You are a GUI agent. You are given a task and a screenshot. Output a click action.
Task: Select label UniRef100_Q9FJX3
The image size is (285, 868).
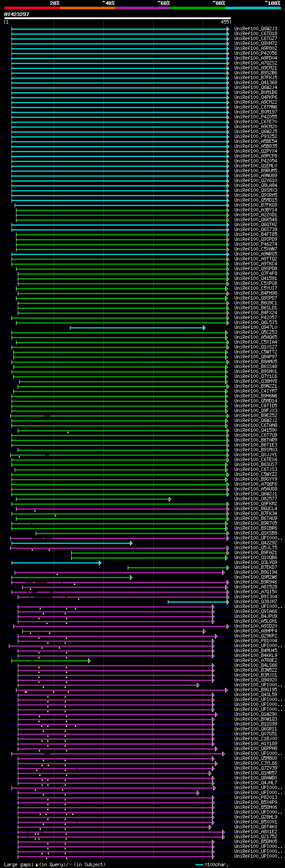pos(256,411)
